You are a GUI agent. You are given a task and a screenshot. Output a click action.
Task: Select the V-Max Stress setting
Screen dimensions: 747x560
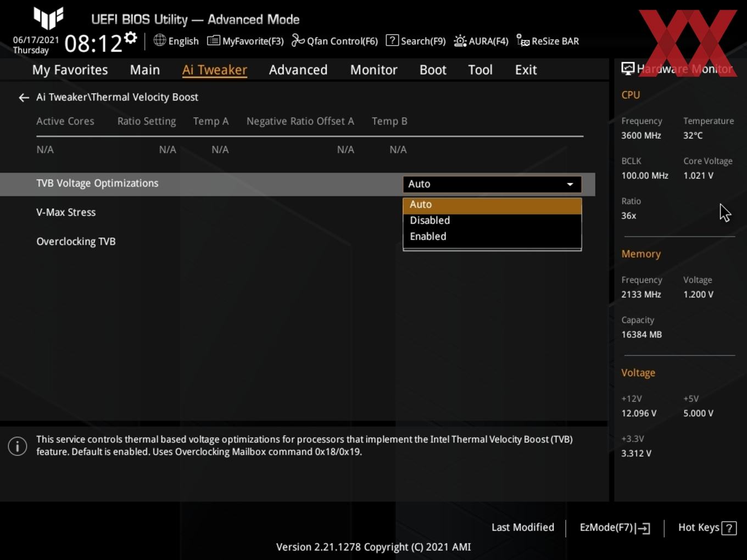point(66,212)
